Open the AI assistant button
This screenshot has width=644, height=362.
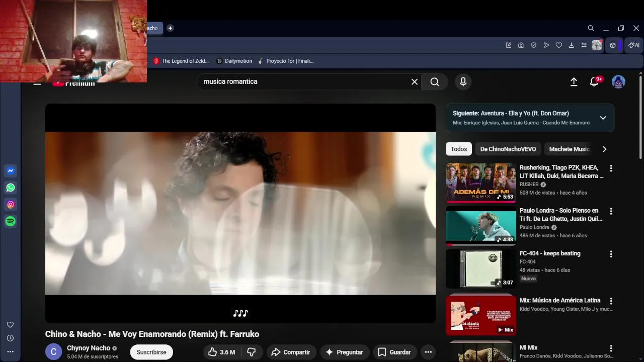(x=634, y=45)
